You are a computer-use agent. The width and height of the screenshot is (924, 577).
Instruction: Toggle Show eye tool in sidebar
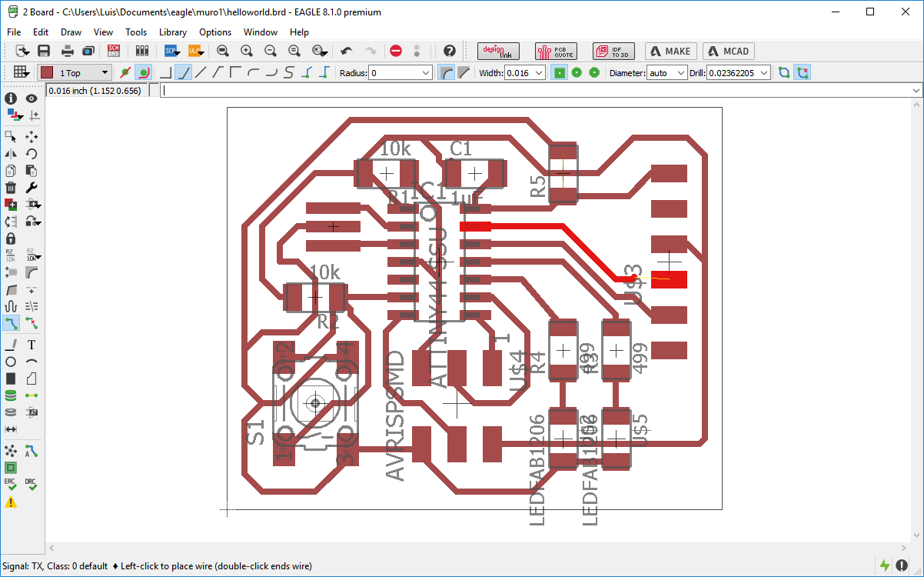[x=32, y=98]
